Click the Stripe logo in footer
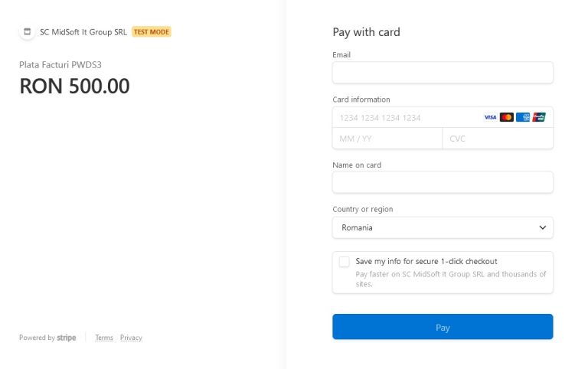 pyautogui.click(x=67, y=338)
